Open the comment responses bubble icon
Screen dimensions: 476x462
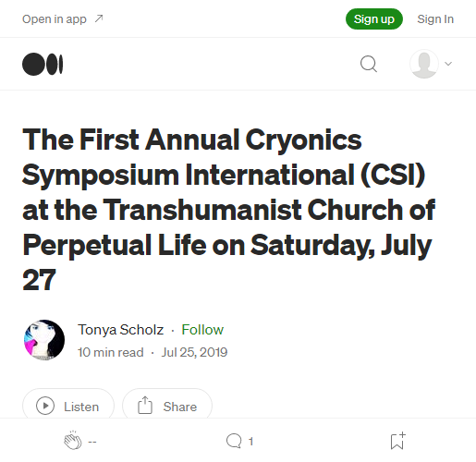[234, 441]
